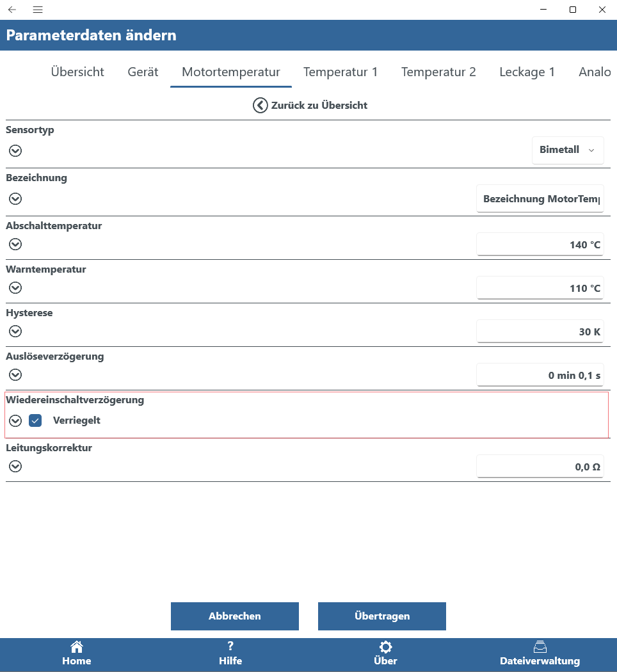Expand the Hysterese chevron

point(15,332)
